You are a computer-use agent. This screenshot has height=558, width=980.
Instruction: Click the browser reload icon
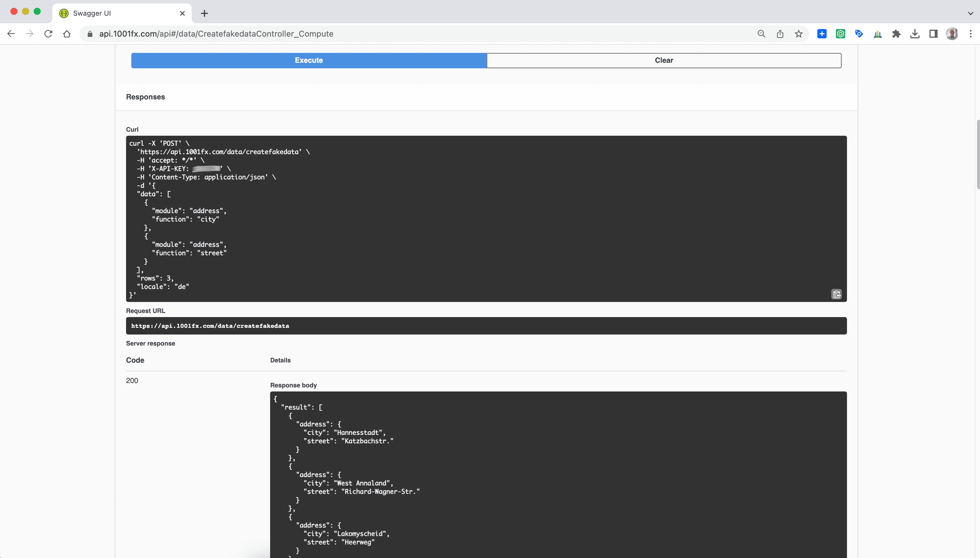48,34
